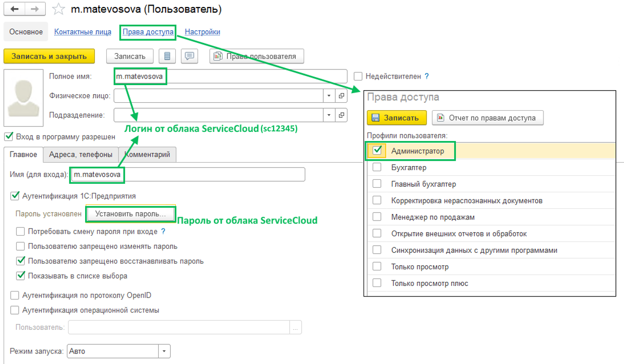The width and height of the screenshot is (624, 364).
Task: Click the Физическое лицо input field
Action: pos(219,96)
